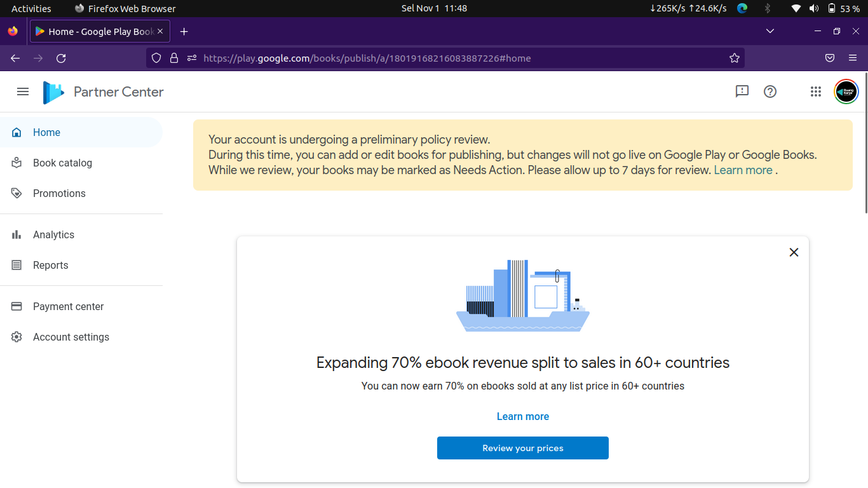Click the Google Play Books Partner Center logo
Image resolution: width=868 pixels, height=488 pixels.
54,92
